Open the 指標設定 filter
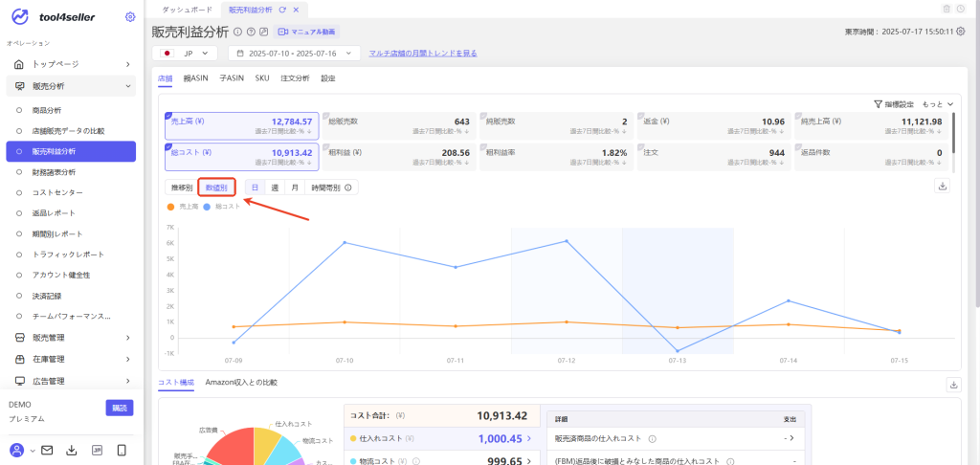 click(894, 104)
